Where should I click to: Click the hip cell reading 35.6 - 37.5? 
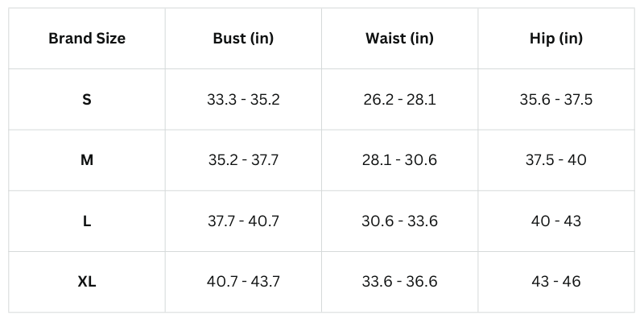[556, 100]
